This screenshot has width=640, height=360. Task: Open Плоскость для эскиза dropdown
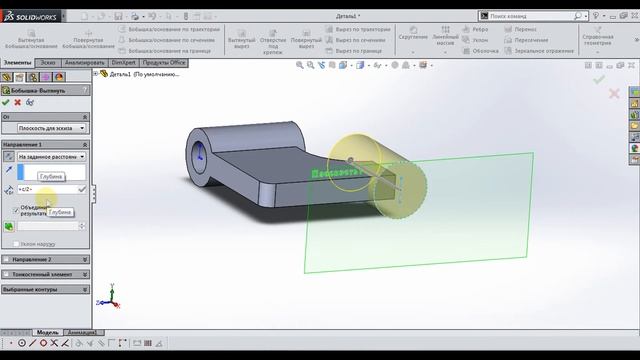click(51, 128)
